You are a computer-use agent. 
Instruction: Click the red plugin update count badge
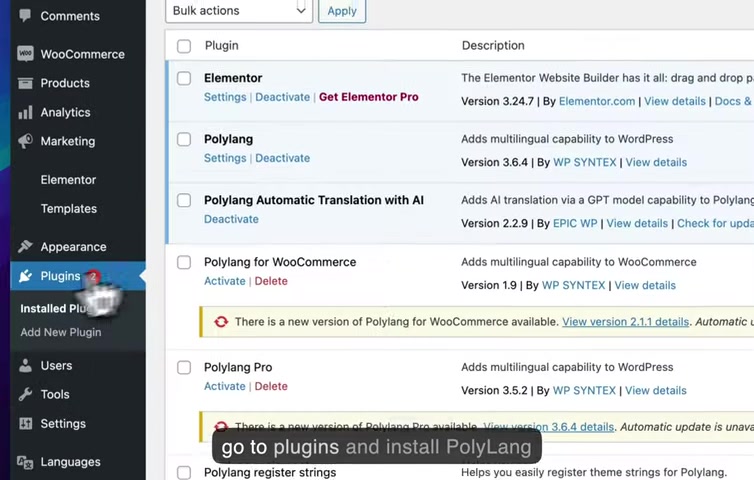[93, 276]
